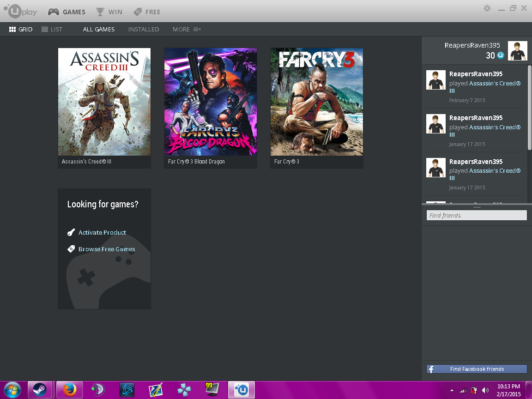Click the Looking for games? heading
Screen dimensions: 532x399
tap(103, 204)
